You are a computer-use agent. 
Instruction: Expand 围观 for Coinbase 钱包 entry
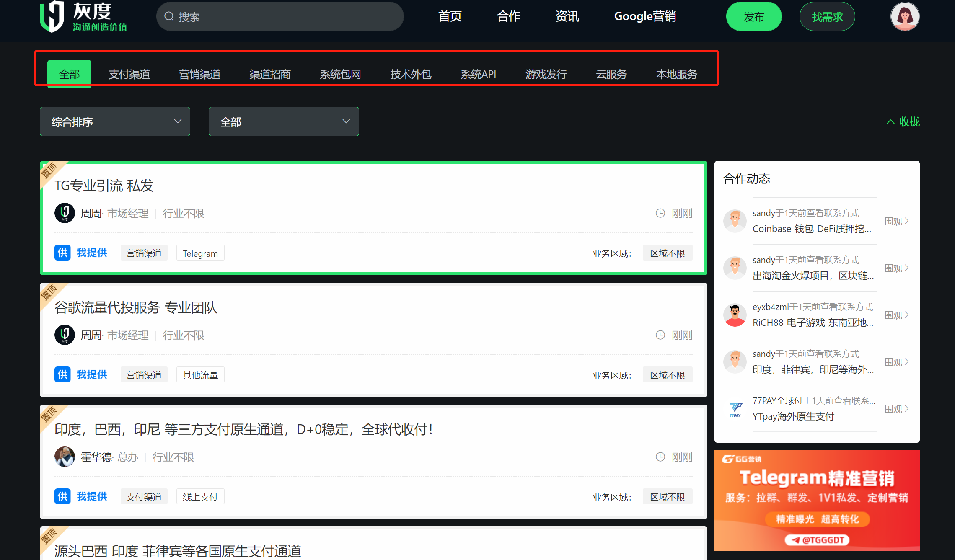pos(897,221)
